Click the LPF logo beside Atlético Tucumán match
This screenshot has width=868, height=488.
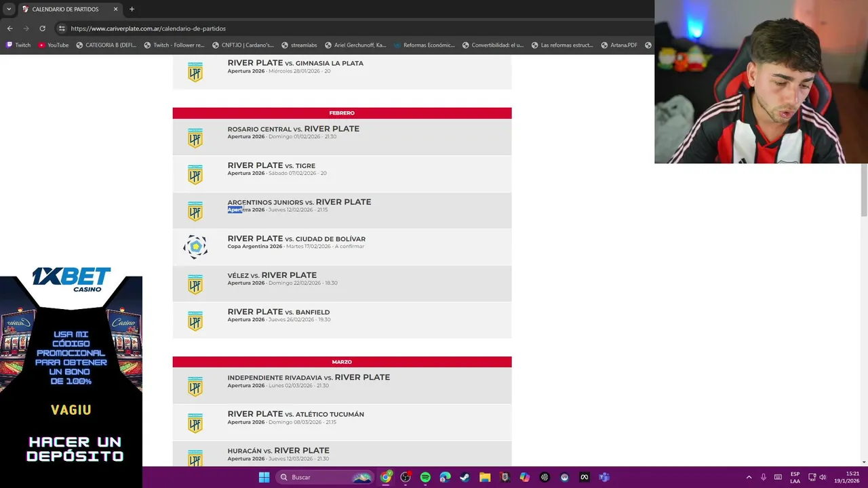[195, 423]
